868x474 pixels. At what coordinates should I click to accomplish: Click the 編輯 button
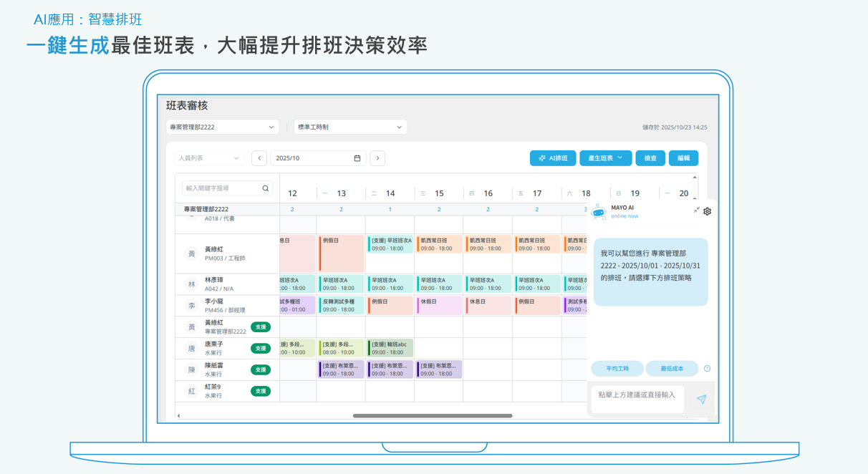(683, 158)
